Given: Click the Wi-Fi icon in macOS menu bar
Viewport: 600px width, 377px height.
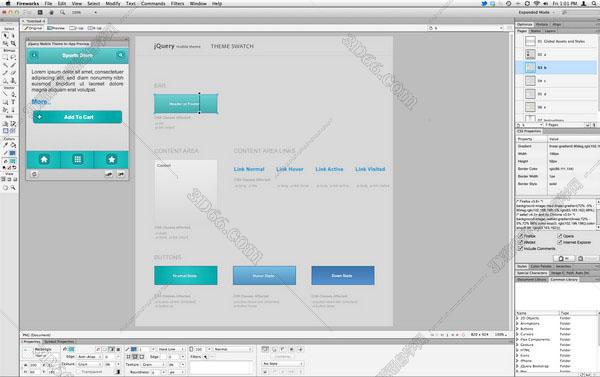Looking at the screenshot, I should pyautogui.click(x=536, y=3).
